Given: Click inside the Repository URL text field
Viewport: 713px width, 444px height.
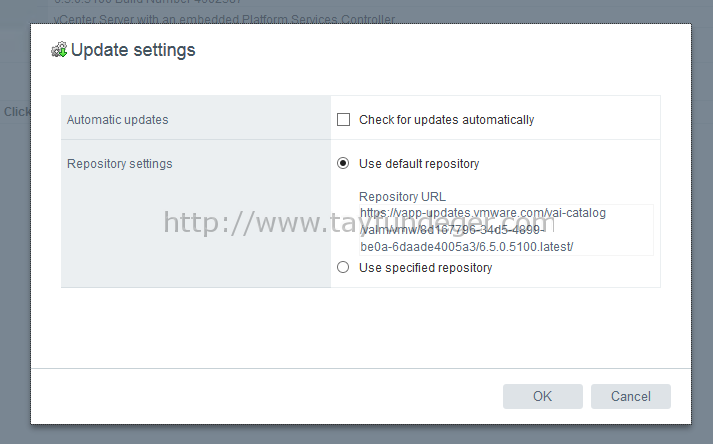Looking at the screenshot, I should pos(506,230).
